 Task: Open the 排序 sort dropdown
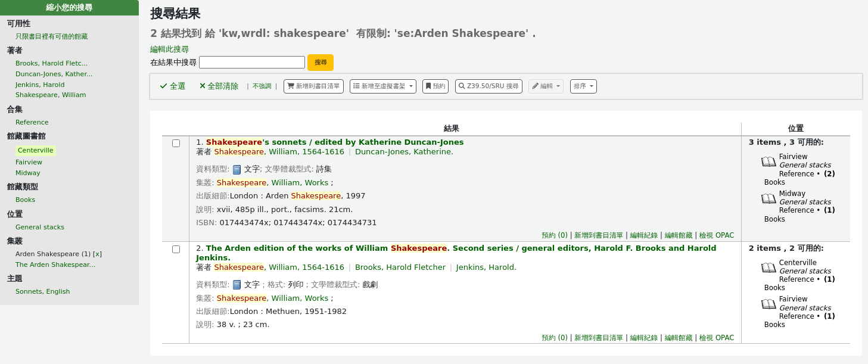click(x=583, y=86)
